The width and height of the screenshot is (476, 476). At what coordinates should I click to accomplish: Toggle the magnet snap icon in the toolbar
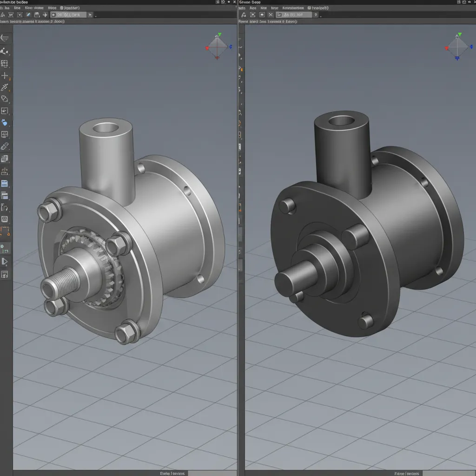[36, 14]
